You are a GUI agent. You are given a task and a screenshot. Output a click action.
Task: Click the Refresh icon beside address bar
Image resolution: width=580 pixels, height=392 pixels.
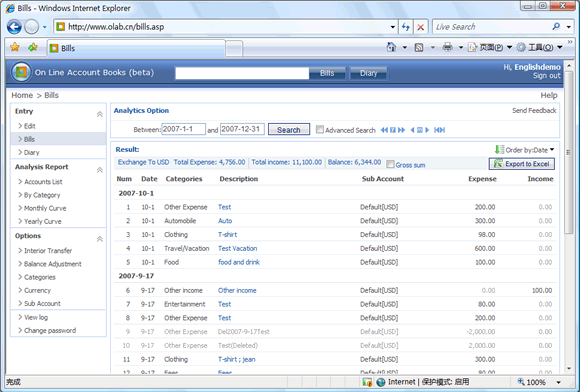406,27
